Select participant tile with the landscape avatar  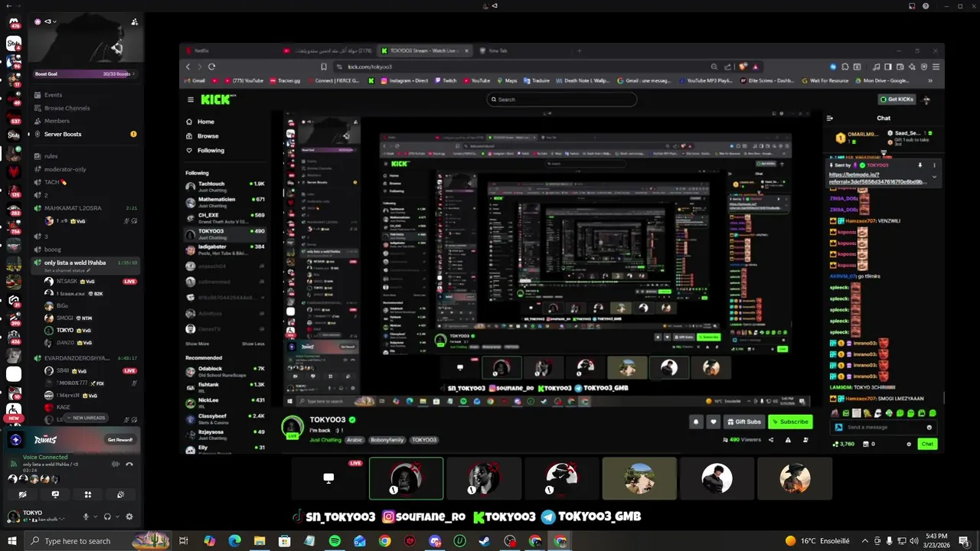coord(639,478)
